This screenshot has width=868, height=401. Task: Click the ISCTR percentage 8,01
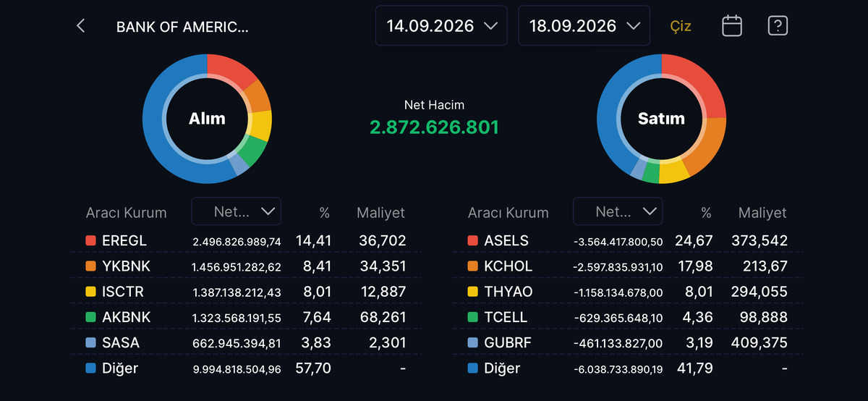tap(317, 292)
